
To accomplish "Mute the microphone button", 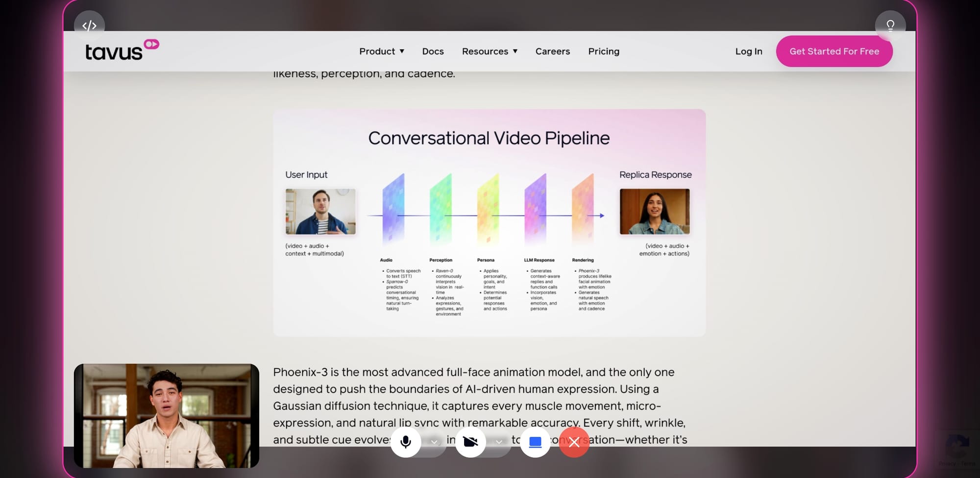I will tap(406, 442).
